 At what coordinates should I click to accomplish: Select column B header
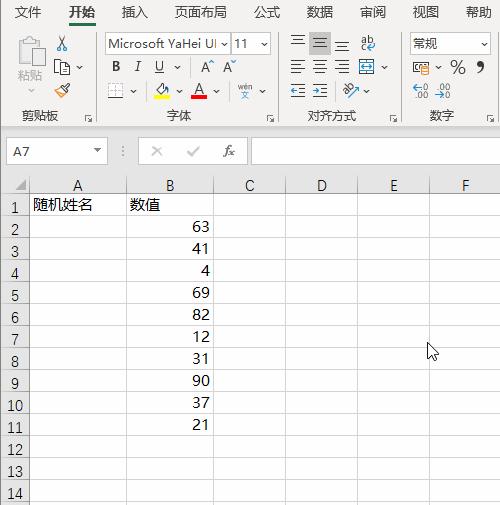170,185
